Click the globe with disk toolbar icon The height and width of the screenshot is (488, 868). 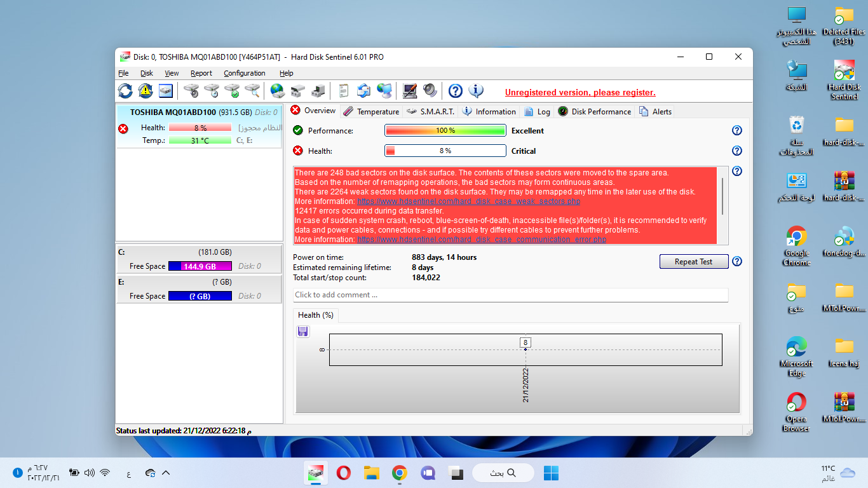point(278,91)
